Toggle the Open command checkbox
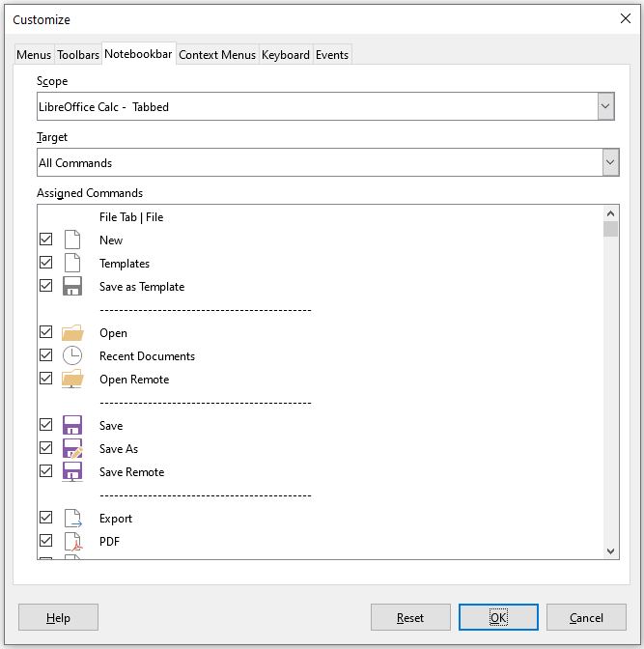The image size is (644, 649). [x=46, y=332]
